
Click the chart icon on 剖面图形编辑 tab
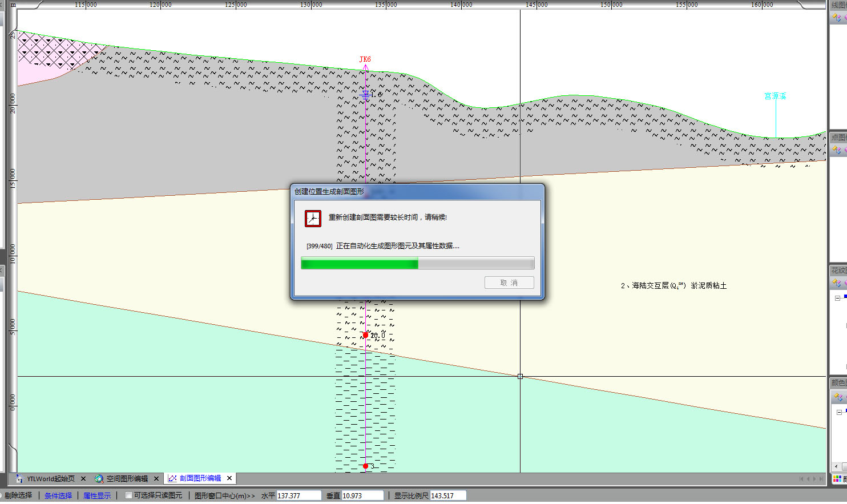pos(172,478)
